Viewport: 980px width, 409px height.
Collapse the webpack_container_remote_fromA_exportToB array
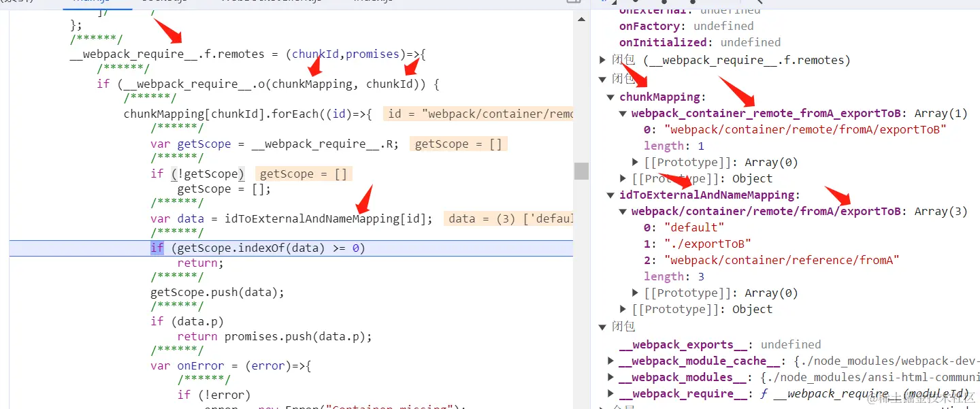coord(623,114)
